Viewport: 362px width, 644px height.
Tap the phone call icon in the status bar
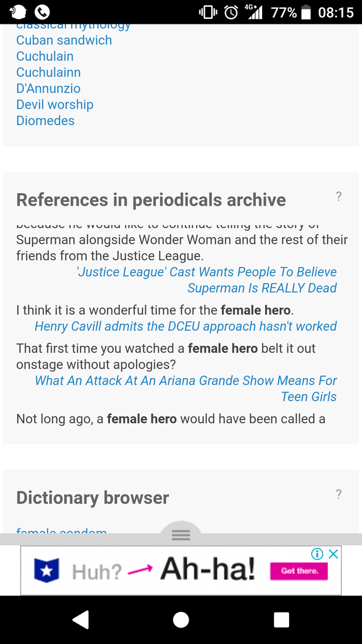(x=42, y=13)
